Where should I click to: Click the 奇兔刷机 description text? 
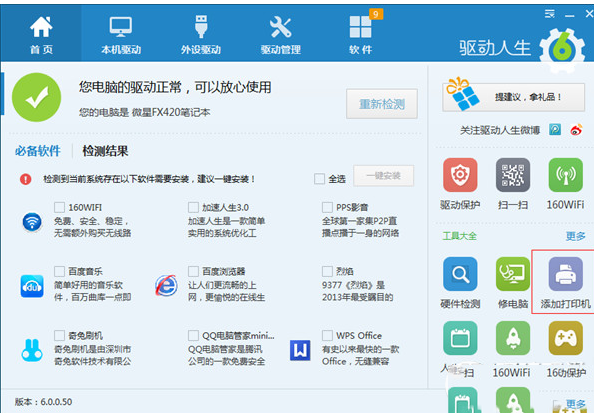pos(92,355)
